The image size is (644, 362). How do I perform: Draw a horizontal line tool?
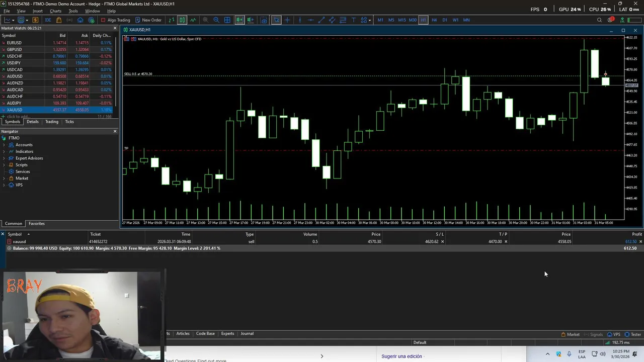310,20
